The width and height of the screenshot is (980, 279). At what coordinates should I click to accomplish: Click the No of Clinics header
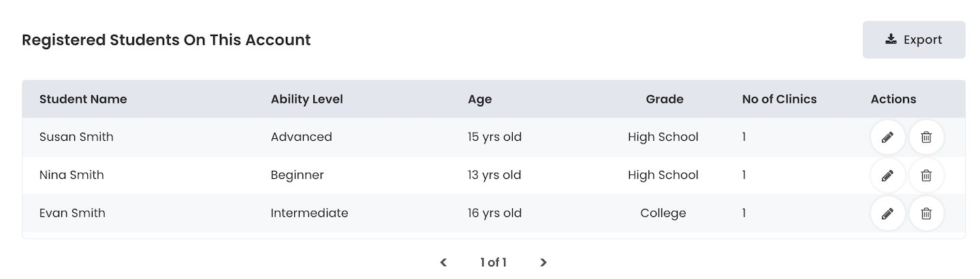pyautogui.click(x=779, y=99)
